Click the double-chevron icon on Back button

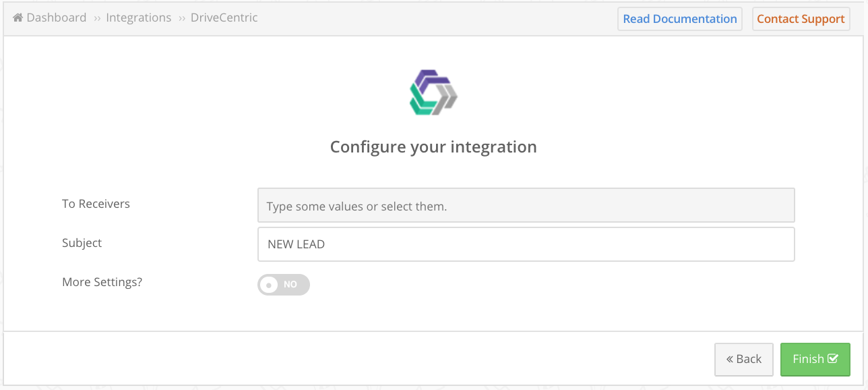tap(730, 360)
